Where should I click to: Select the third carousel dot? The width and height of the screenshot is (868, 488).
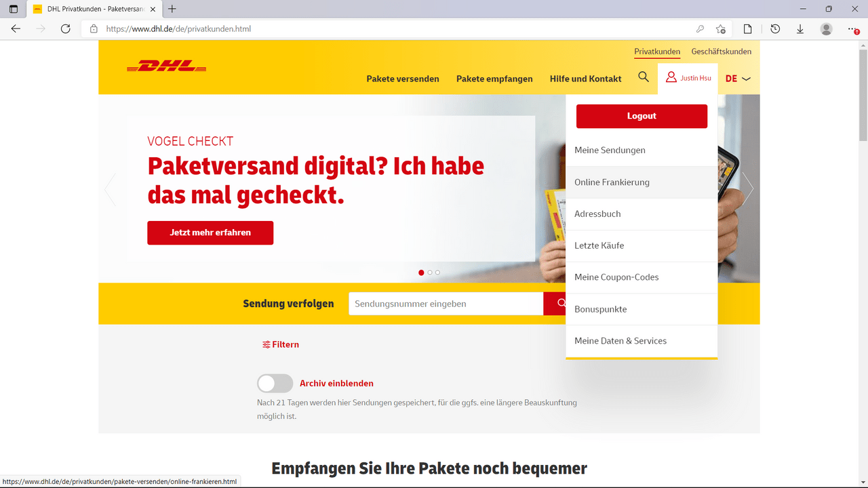tap(437, 272)
